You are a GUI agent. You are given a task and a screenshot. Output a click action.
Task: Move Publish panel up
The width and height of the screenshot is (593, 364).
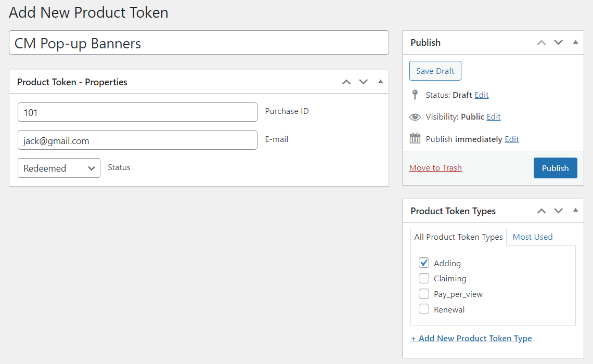pos(541,42)
